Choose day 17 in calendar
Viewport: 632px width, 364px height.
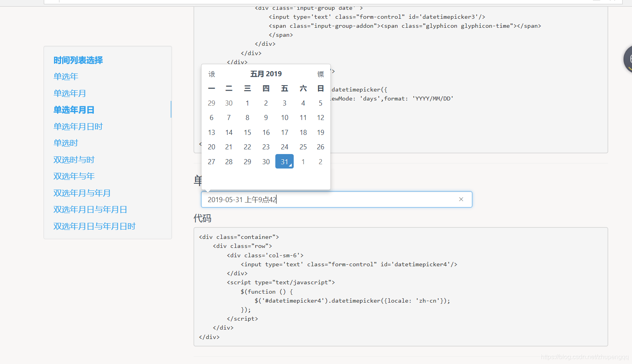pyautogui.click(x=285, y=133)
